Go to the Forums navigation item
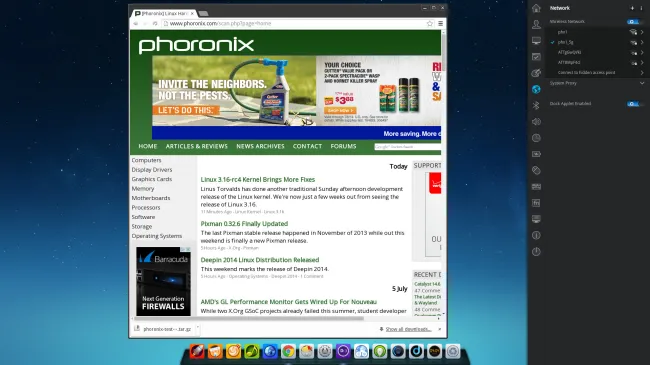The height and width of the screenshot is (365, 650). tap(343, 146)
